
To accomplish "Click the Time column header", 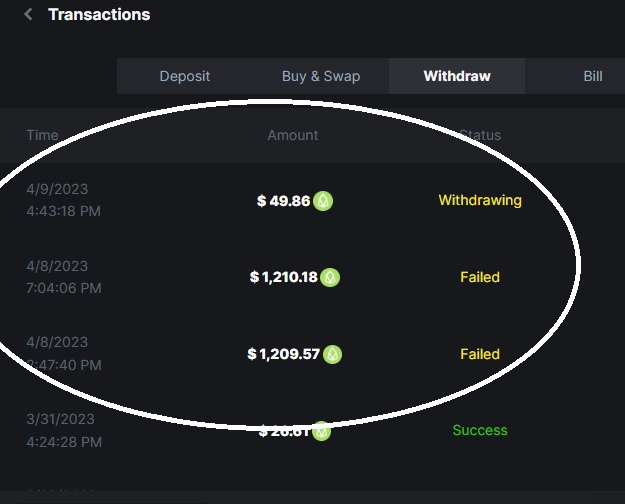I will [x=42, y=135].
